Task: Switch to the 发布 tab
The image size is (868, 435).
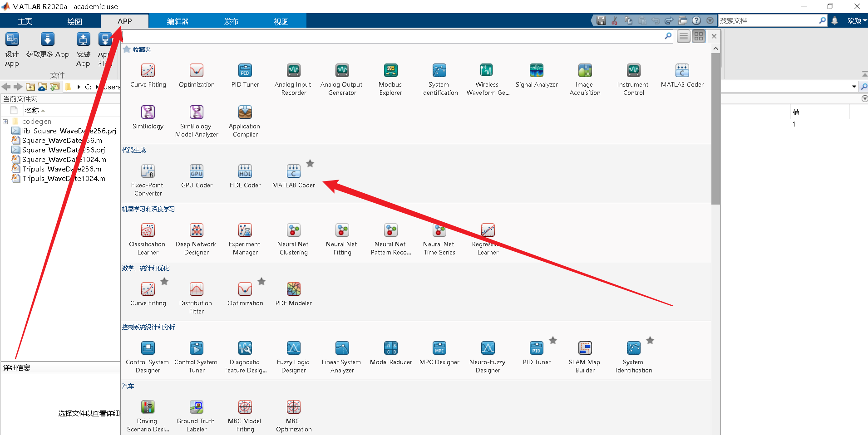Action: [231, 21]
